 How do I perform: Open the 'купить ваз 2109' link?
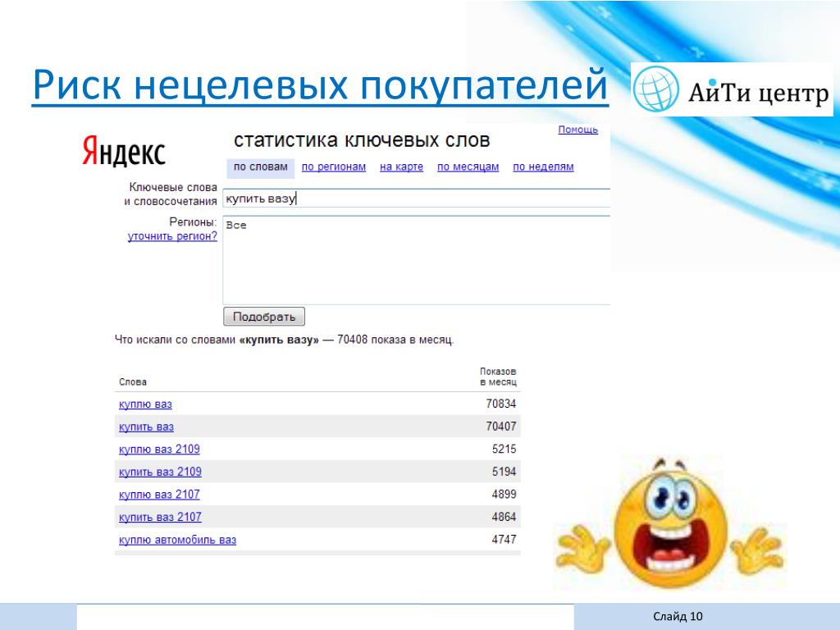click(160, 472)
